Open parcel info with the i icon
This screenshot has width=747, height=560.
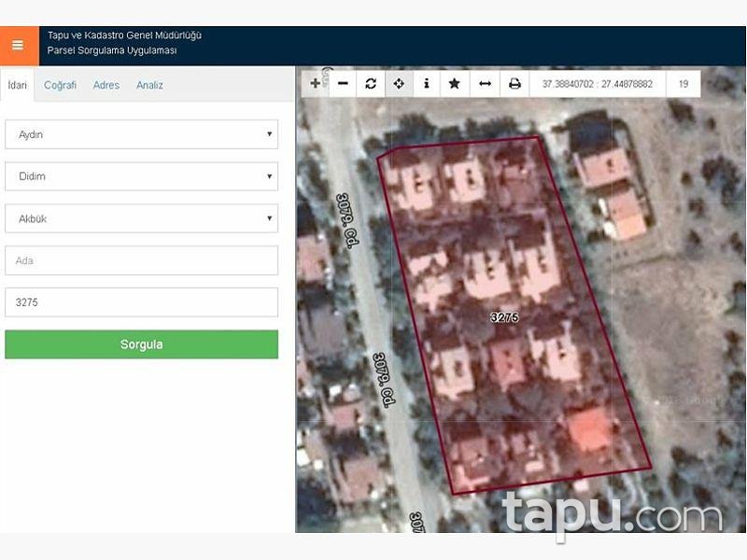426,84
